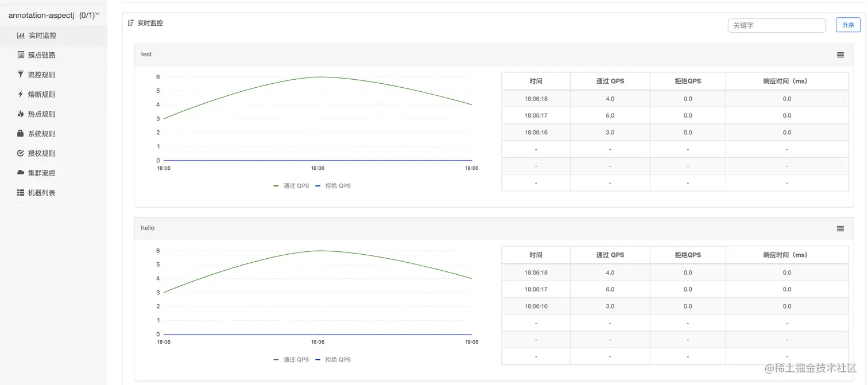868x385 pixels.
Task: Click the table icon beside 机器列表
Action: pos(21,193)
